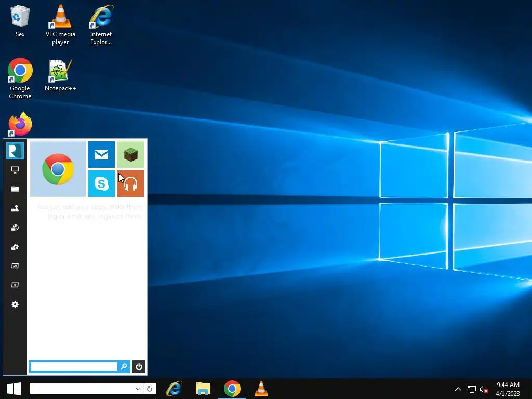
Task: Open the large Chrome tile in start menu
Action: (x=58, y=169)
